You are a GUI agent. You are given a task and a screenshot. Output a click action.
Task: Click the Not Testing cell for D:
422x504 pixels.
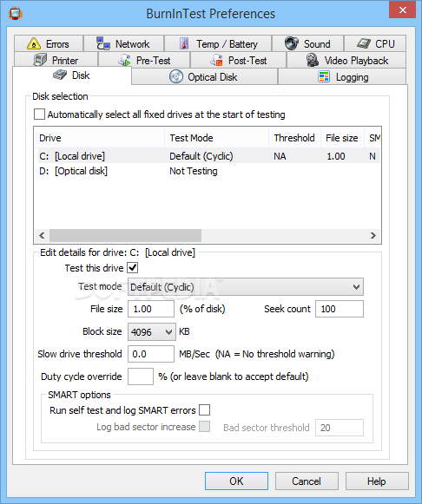(194, 171)
